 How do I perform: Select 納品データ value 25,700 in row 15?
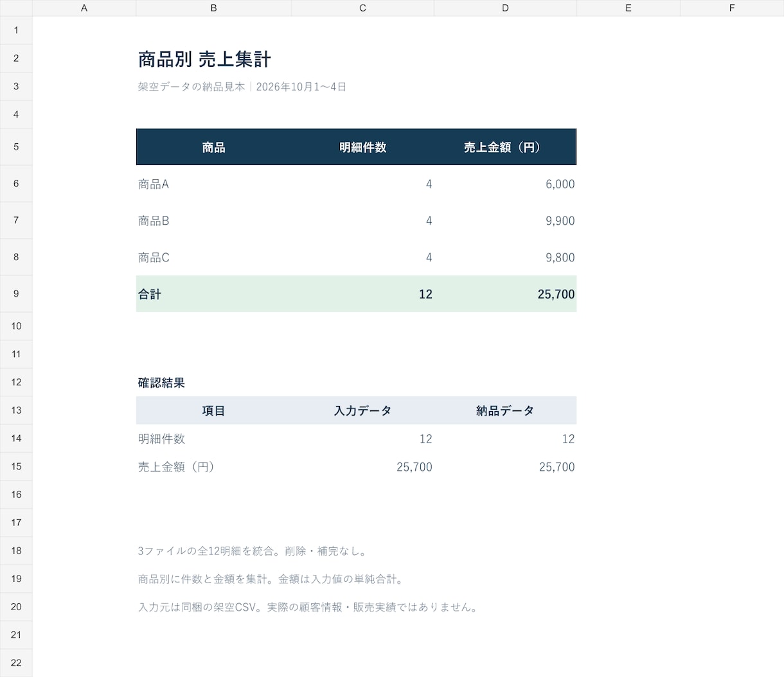[x=505, y=467]
